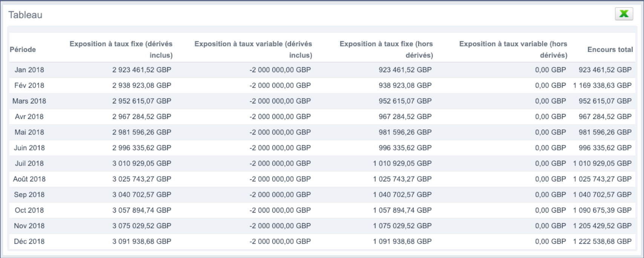
Task: Select the Mai 2018 period cell
Action: click(x=29, y=132)
